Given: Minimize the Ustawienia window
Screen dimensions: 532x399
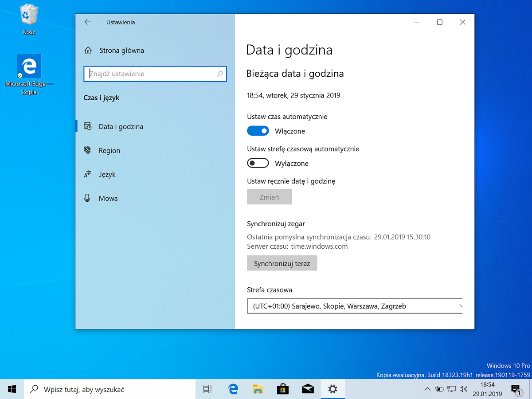Looking at the screenshot, I should [x=417, y=22].
